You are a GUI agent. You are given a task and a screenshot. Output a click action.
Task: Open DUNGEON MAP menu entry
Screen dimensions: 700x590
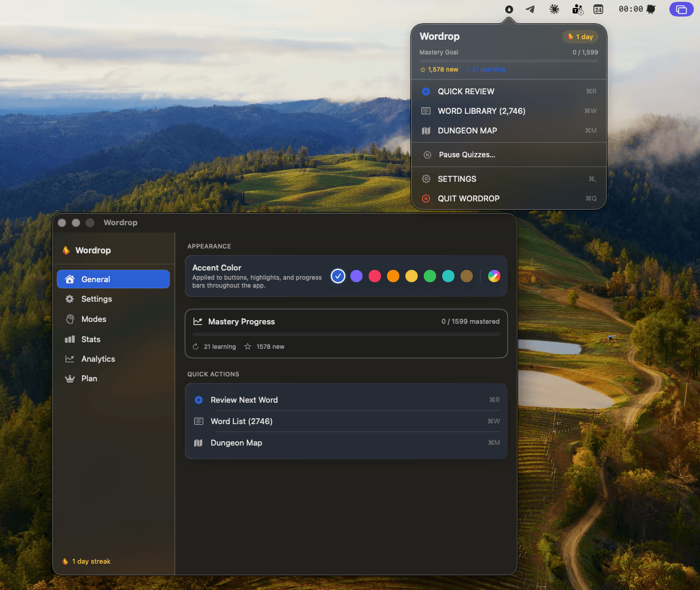click(509, 131)
